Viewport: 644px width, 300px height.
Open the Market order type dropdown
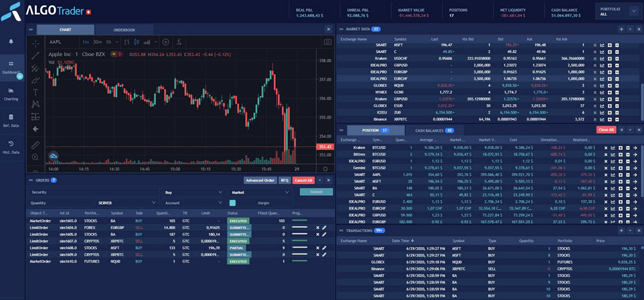point(260,192)
